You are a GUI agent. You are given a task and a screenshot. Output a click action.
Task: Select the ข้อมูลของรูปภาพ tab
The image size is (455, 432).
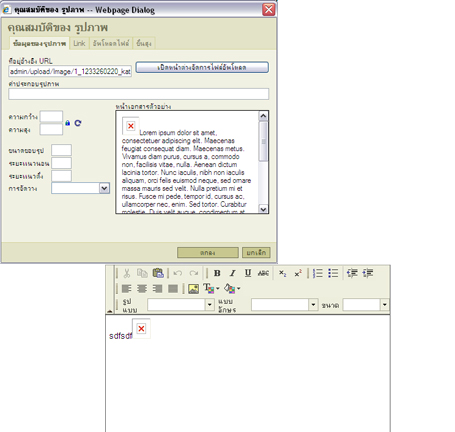[39, 43]
